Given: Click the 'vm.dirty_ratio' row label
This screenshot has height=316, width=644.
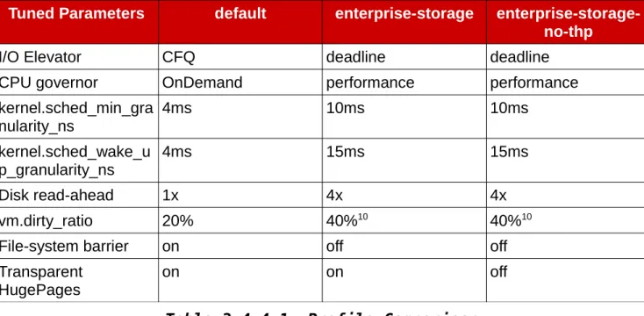Looking at the screenshot, I should [x=46, y=220].
